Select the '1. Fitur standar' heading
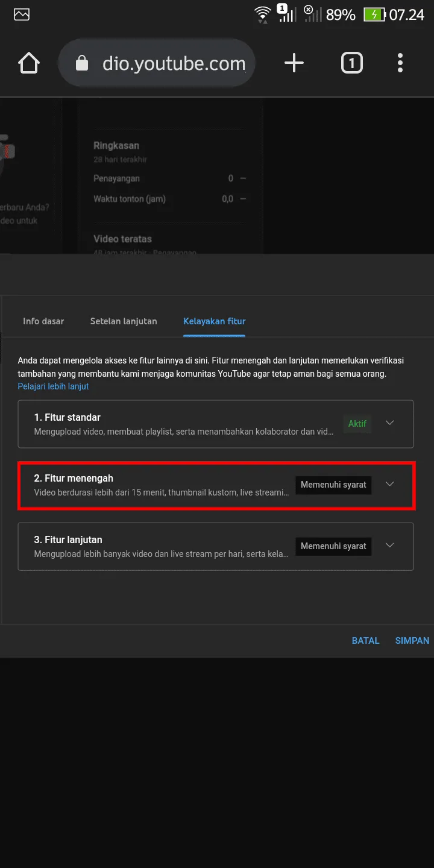 67,417
